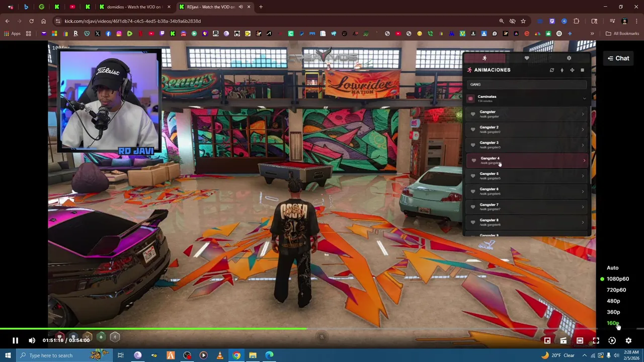Open the Gangster 3 row chevron arrow

[x=583, y=145]
